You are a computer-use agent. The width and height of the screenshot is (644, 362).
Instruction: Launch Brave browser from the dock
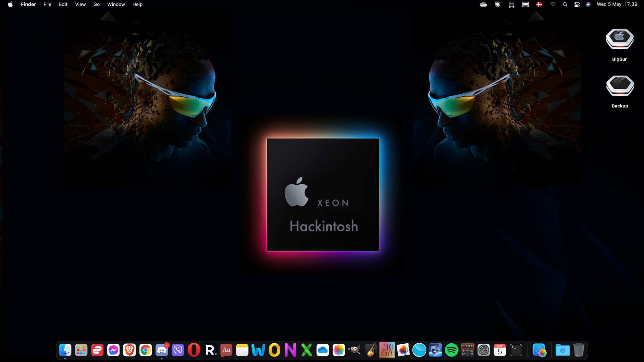pyautogui.click(x=129, y=350)
